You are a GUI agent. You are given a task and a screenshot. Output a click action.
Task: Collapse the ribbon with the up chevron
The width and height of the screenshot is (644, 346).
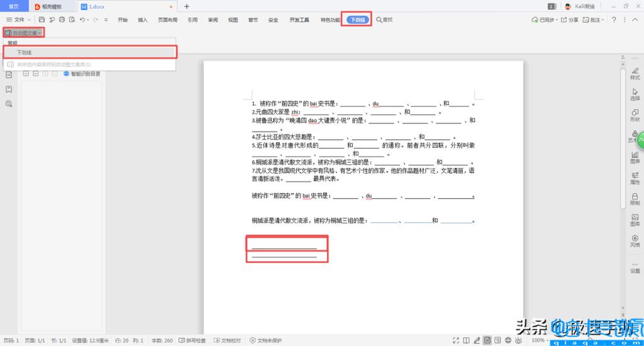tap(635, 20)
